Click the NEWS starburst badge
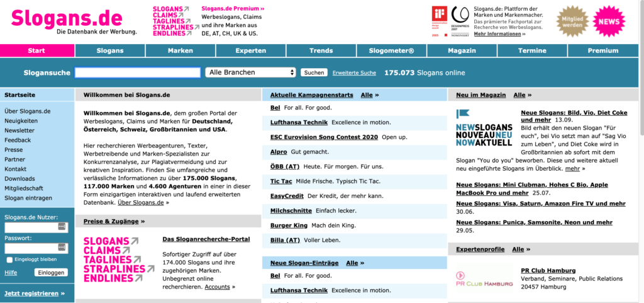644x303 pixels. tap(609, 21)
